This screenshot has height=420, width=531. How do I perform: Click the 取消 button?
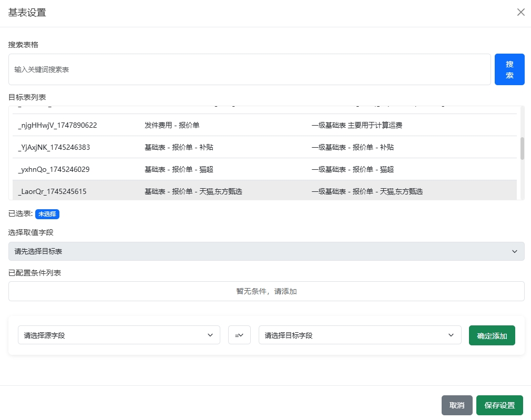[x=456, y=405]
